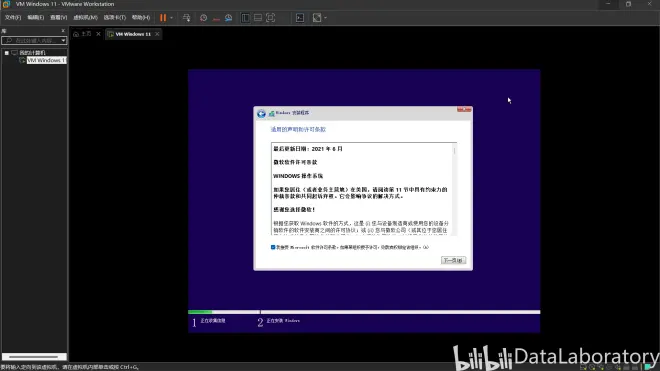Screen dimensions: 660x371
Task: Click the stretch guest display icon
Action: [317, 18]
